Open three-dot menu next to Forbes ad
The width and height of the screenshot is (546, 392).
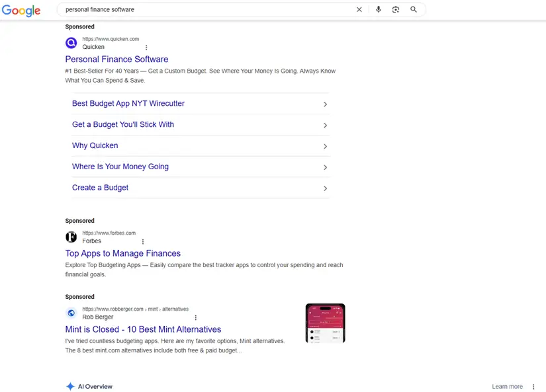coord(143,242)
